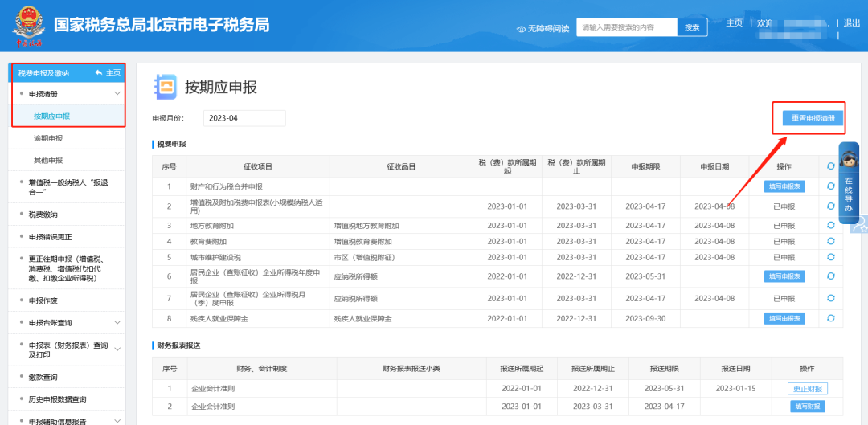Screen dimensions: 868x425
Task: Click 退出 link in header
Action: [851, 23]
